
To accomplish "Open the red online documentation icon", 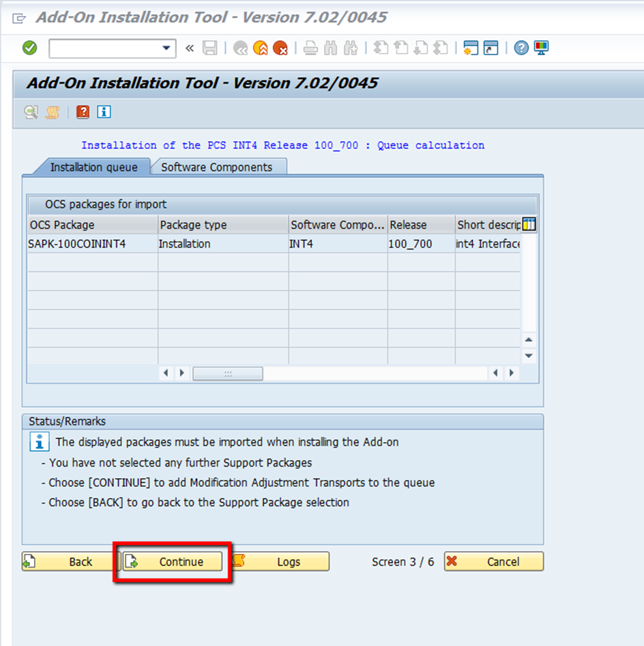I will (83, 112).
